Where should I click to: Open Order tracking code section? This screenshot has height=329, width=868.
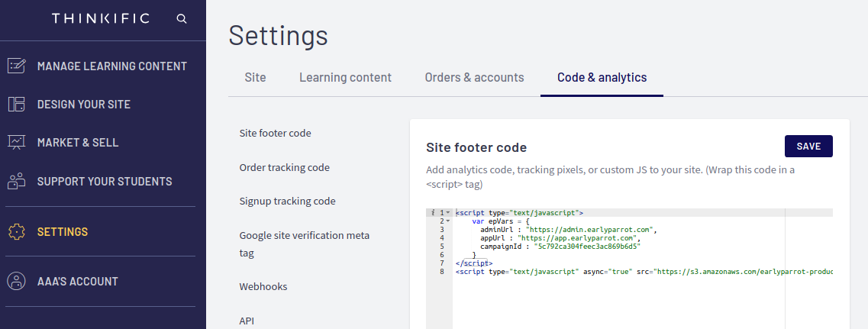point(285,167)
